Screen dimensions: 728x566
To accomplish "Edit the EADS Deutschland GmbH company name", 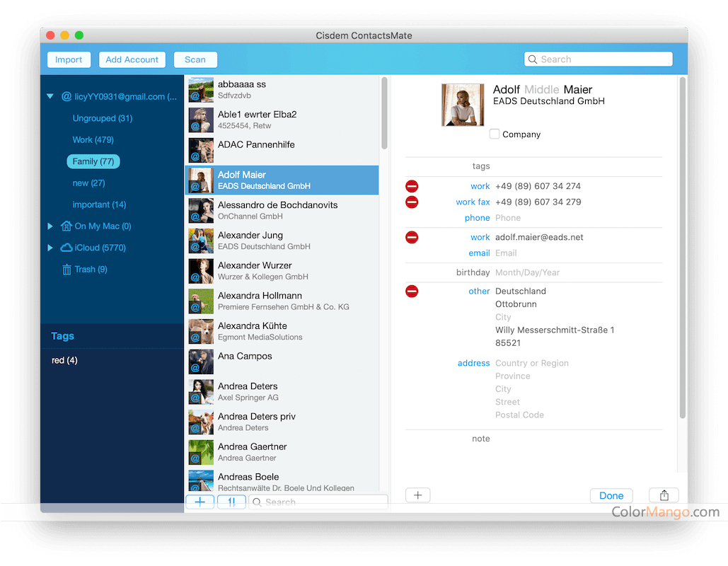I will click(549, 101).
